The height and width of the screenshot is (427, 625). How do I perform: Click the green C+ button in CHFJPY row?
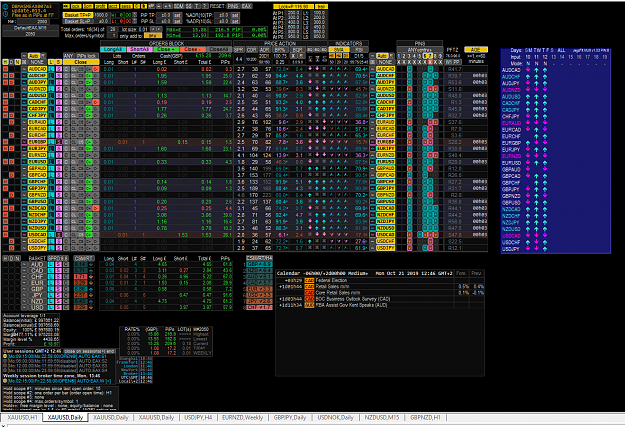click(88, 115)
